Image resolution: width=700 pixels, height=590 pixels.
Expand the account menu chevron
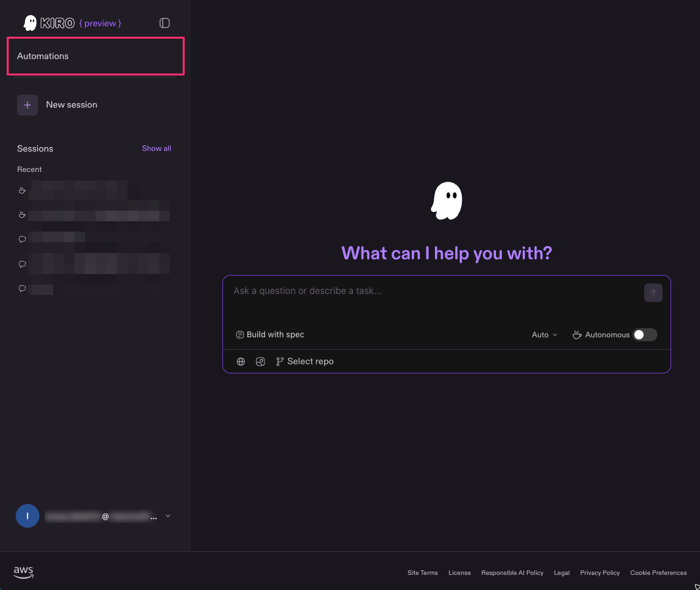pyautogui.click(x=168, y=516)
